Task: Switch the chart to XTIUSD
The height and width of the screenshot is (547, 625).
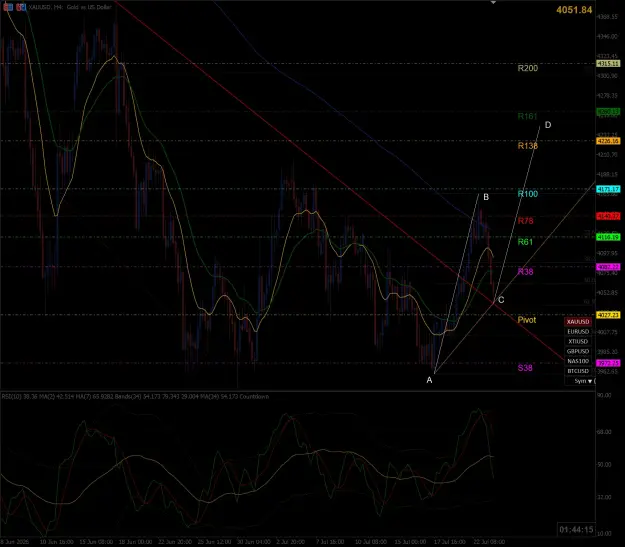Action: pyautogui.click(x=578, y=341)
